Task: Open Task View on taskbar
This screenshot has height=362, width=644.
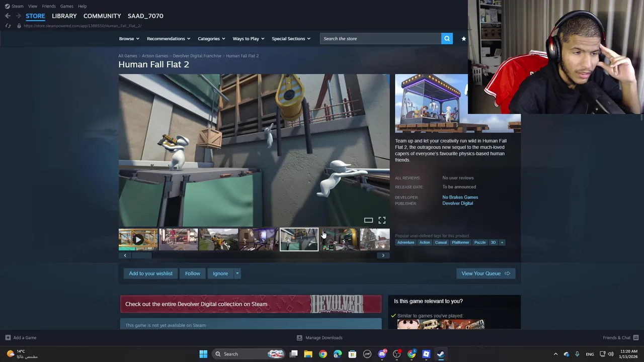Action: click(294, 354)
